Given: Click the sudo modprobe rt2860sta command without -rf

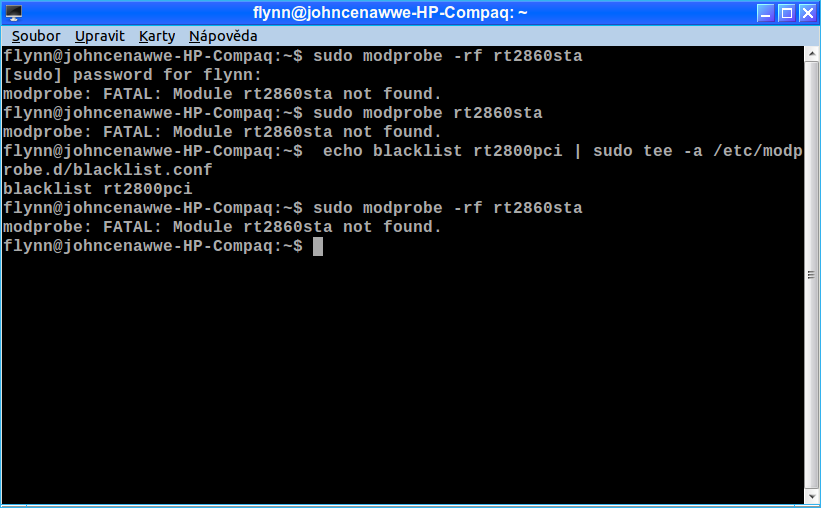Looking at the screenshot, I should click(428, 113).
